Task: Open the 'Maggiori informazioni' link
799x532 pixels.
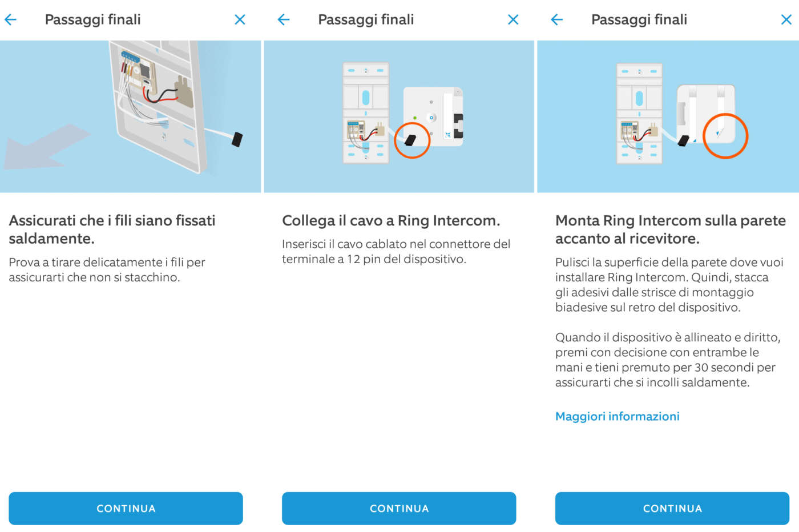Action: (x=617, y=417)
